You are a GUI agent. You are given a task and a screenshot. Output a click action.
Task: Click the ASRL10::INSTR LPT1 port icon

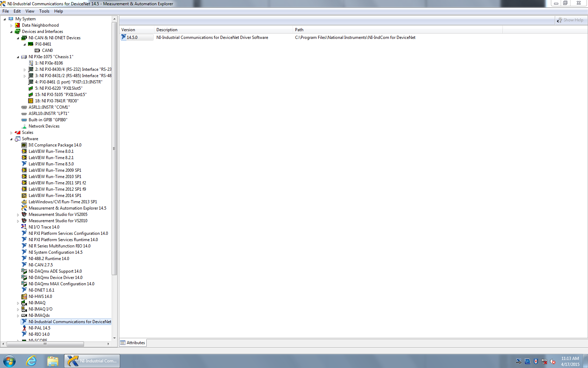click(24, 114)
